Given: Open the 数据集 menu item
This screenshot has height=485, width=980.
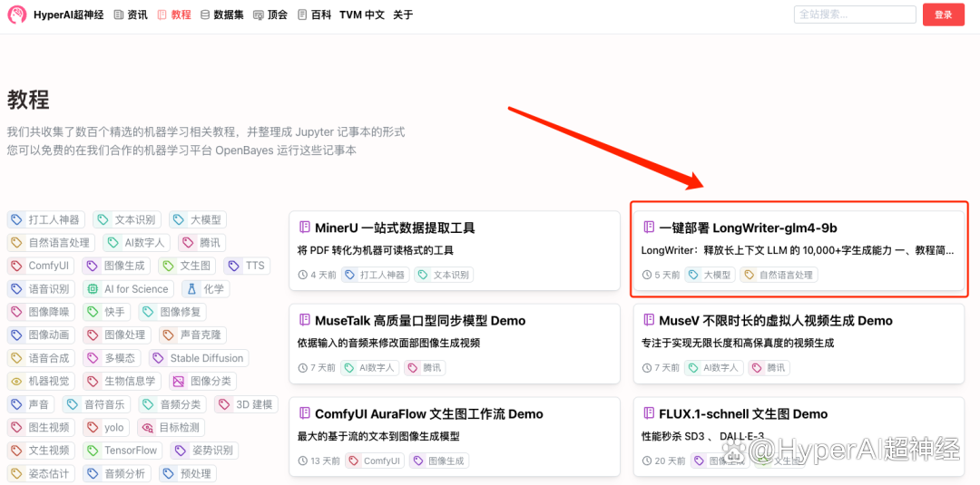Looking at the screenshot, I should pyautogui.click(x=222, y=15).
